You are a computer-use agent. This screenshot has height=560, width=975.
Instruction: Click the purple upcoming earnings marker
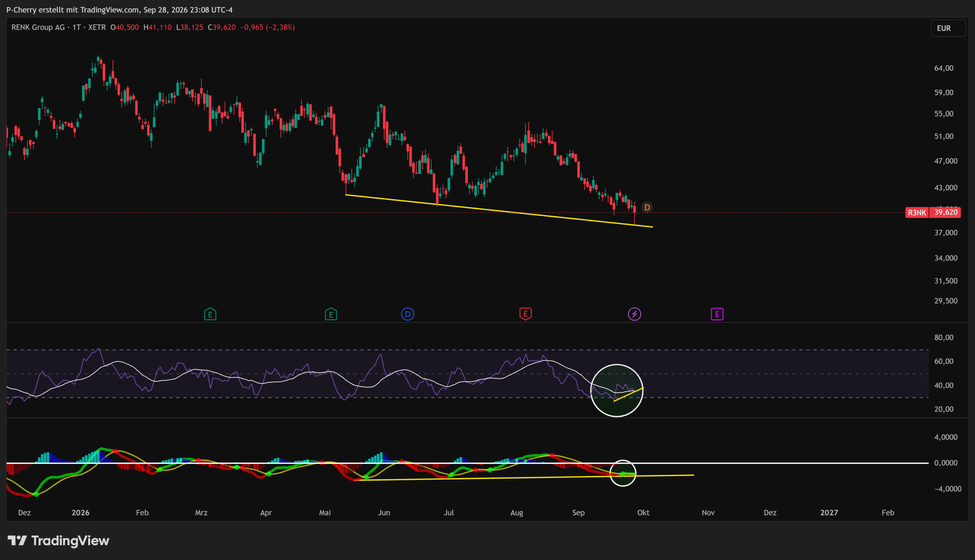717,314
